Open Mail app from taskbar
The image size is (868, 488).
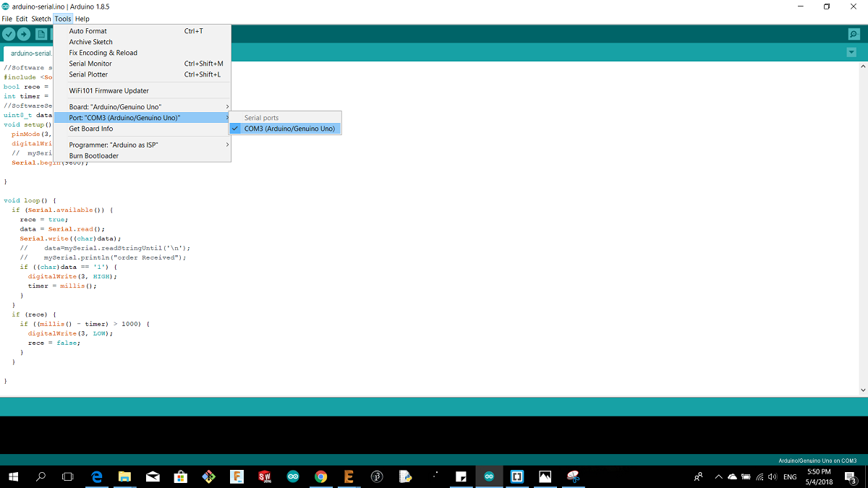coord(153,476)
